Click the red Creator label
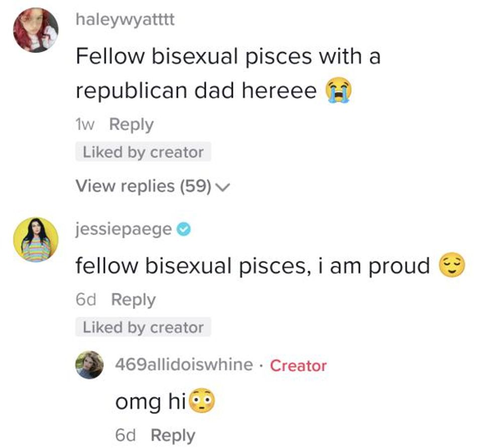 point(298,365)
